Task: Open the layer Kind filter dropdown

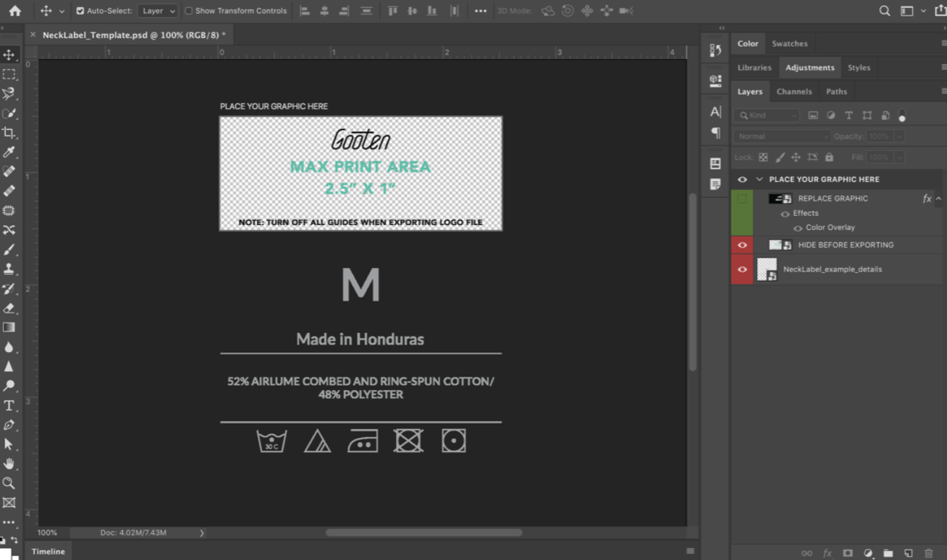Action: point(766,115)
